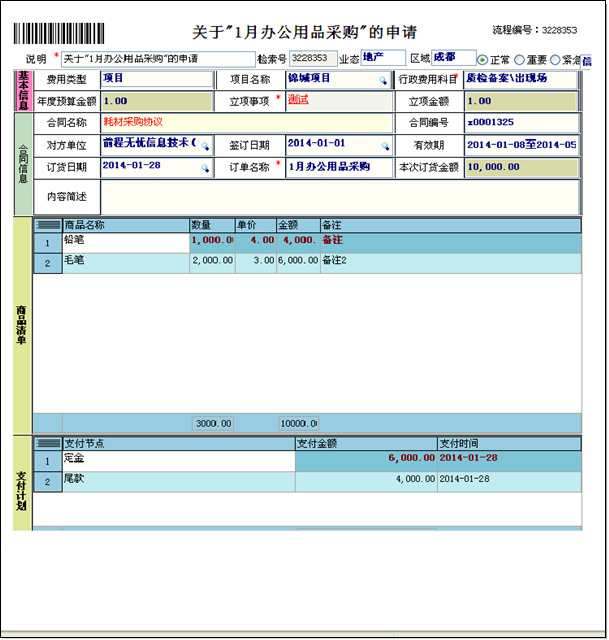Click the 铅笔 product name cell

point(126,243)
